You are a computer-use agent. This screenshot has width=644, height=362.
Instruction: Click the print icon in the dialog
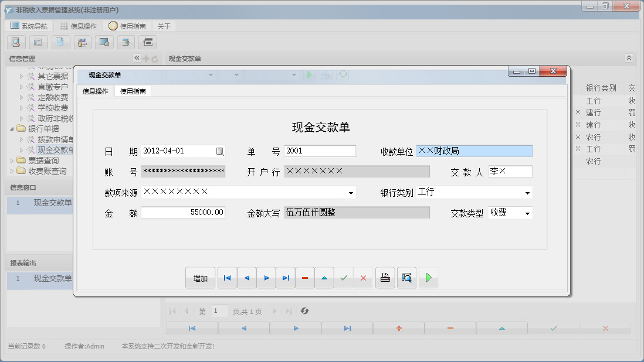(385, 278)
